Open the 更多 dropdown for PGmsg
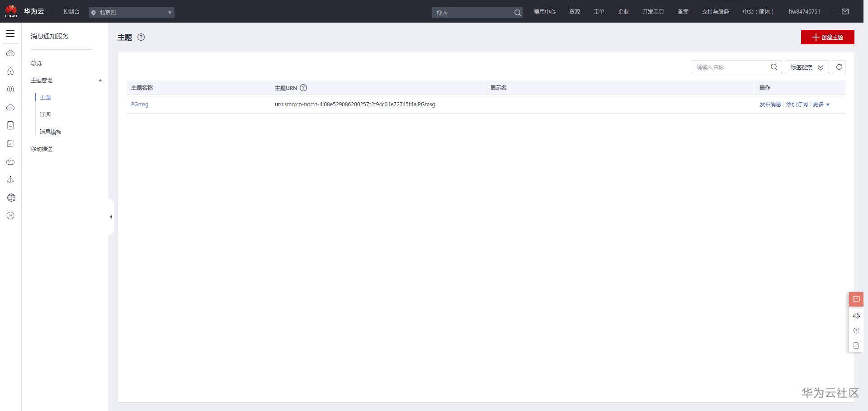This screenshot has width=868, height=411. pyautogui.click(x=821, y=104)
